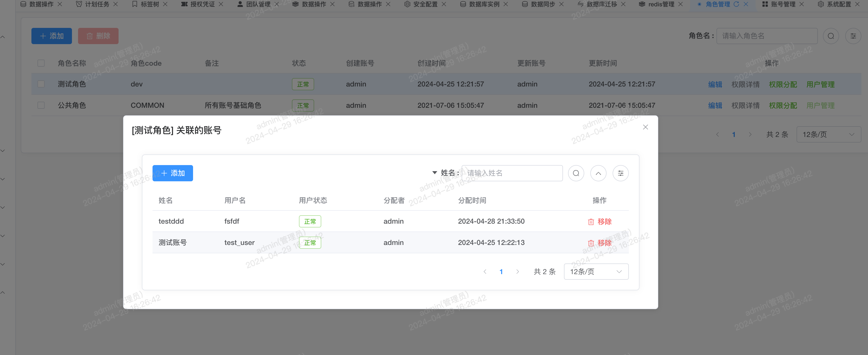Screen dimensions: 868x355
Task: Switch to the redis管理 tab
Action: [661, 4]
